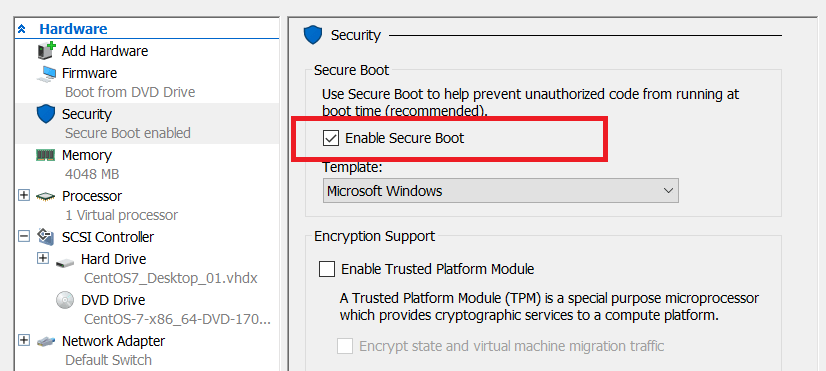The width and height of the screenshot is (826, 371).
Task: Click the Add Hardware icon
Action: (x=46, y=51)
